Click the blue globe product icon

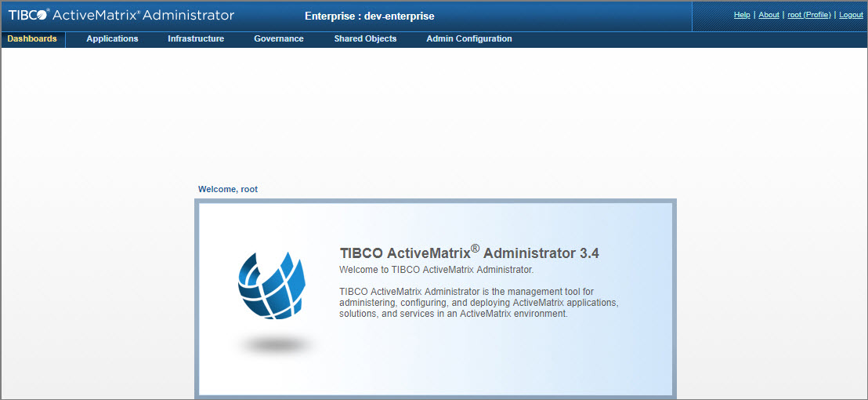(x=272, y=285)
